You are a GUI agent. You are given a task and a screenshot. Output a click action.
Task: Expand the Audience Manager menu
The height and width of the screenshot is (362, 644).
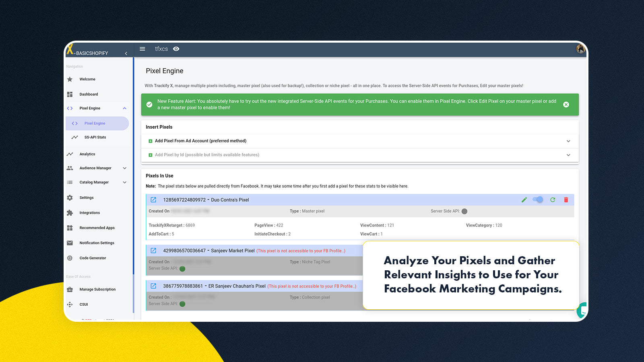pos(125,168)
